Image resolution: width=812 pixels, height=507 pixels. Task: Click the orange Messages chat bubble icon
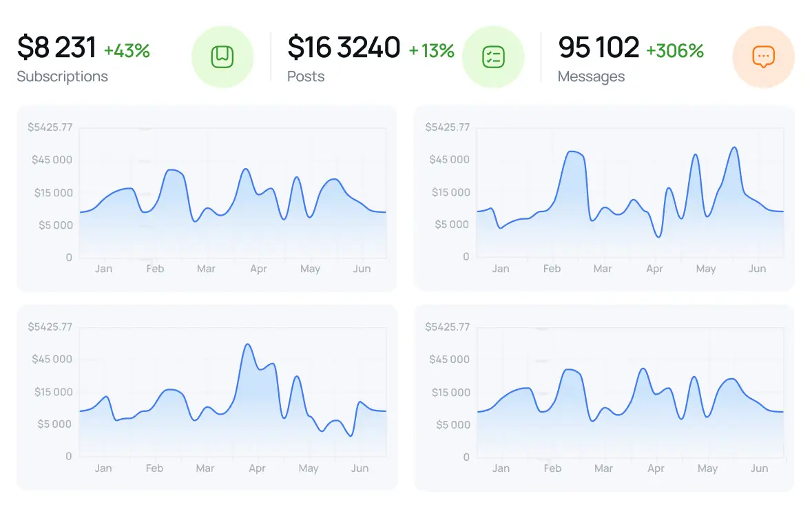pos(764,56)
